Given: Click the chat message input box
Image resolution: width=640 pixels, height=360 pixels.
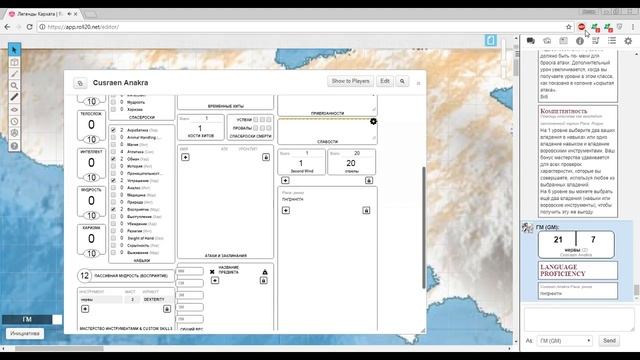Looking at the screenshot, I should [579, 319].
